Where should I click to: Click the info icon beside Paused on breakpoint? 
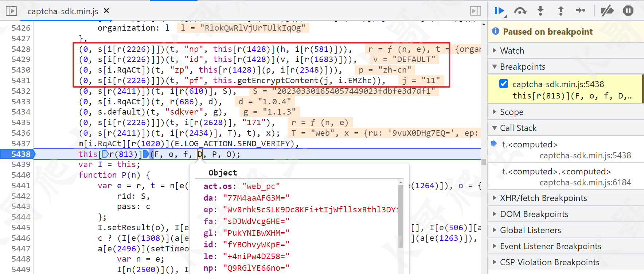pos(495,31)
